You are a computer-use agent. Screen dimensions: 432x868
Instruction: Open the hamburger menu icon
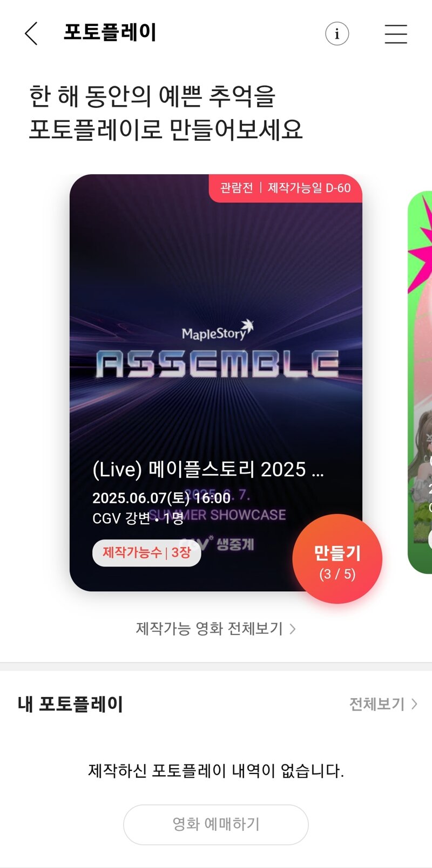pyautogui.click(x=396, y=33)
